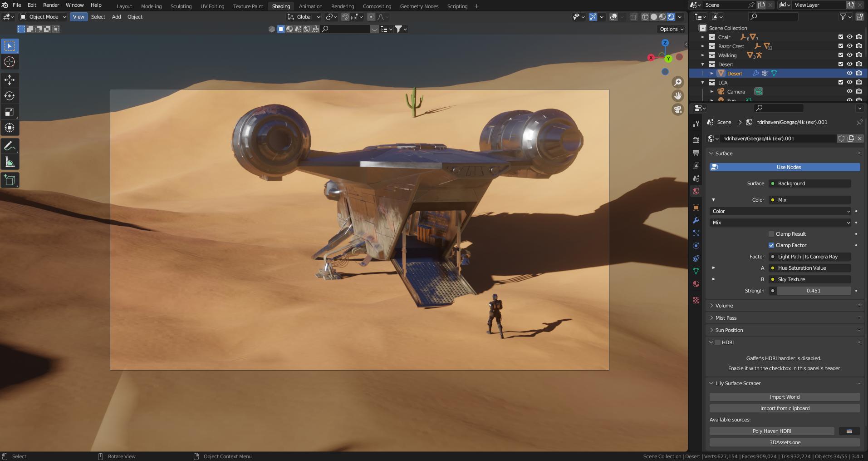Select the Add Cube tool

pos(10,180)
